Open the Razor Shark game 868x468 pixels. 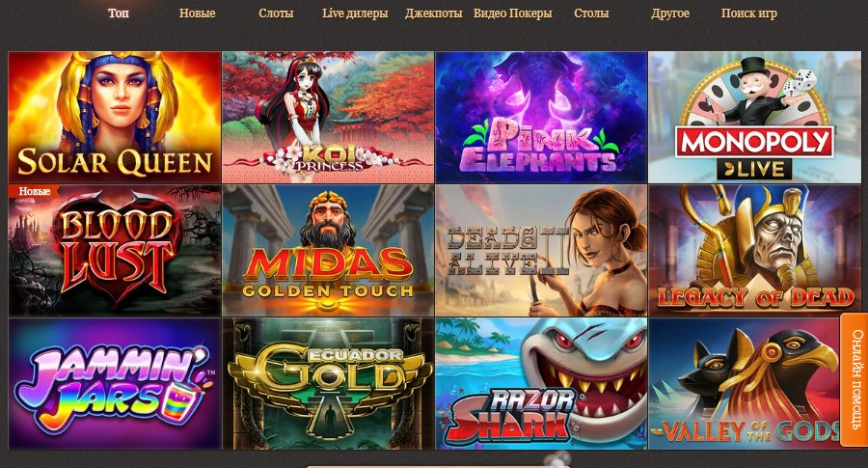pos(541,384)
